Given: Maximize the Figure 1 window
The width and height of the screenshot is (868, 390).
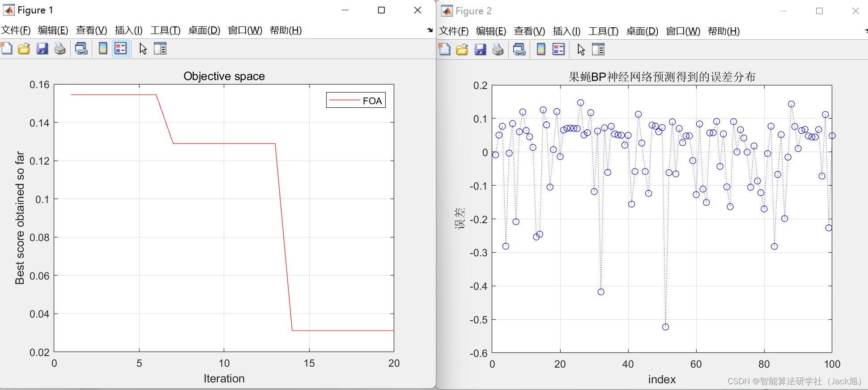Looking at the screenshot, I should pyautogui.click(x=381, y=10).
